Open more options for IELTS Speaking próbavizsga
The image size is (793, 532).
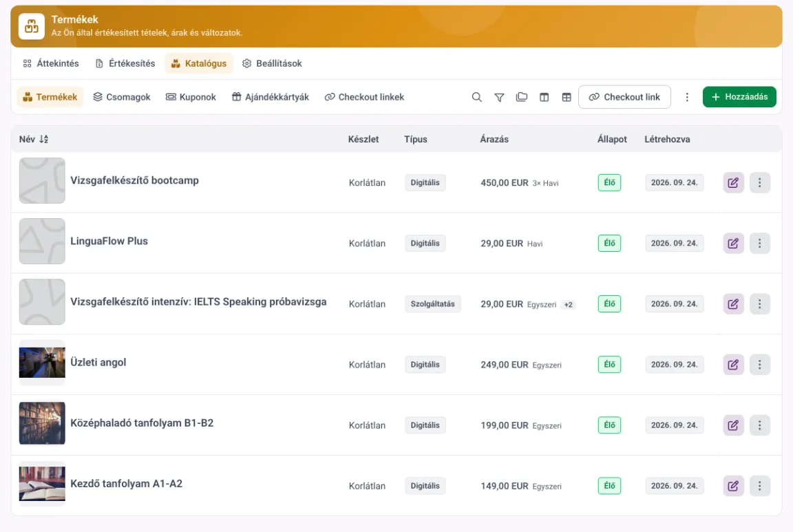(x=760, y=304)
